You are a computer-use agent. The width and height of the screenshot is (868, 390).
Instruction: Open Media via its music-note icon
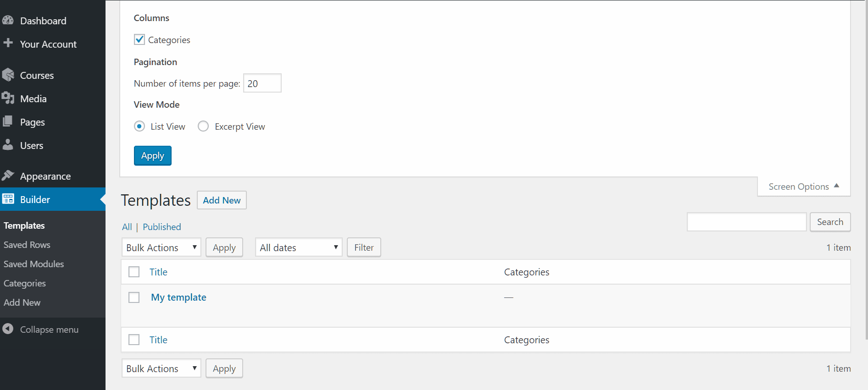pyautogui.click(x=8, y=98)
